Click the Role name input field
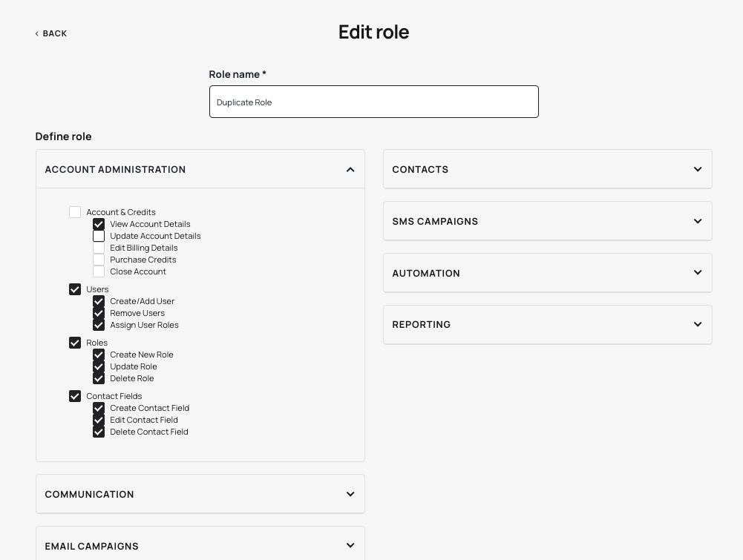The image size is (743, 560). pyautogui.click(x=373, y=102)
